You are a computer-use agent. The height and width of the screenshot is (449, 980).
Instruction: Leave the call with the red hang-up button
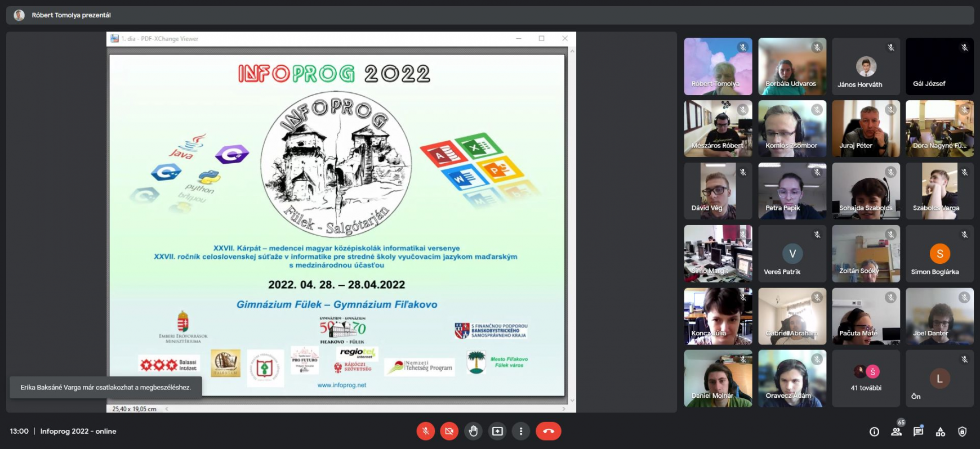549,431
